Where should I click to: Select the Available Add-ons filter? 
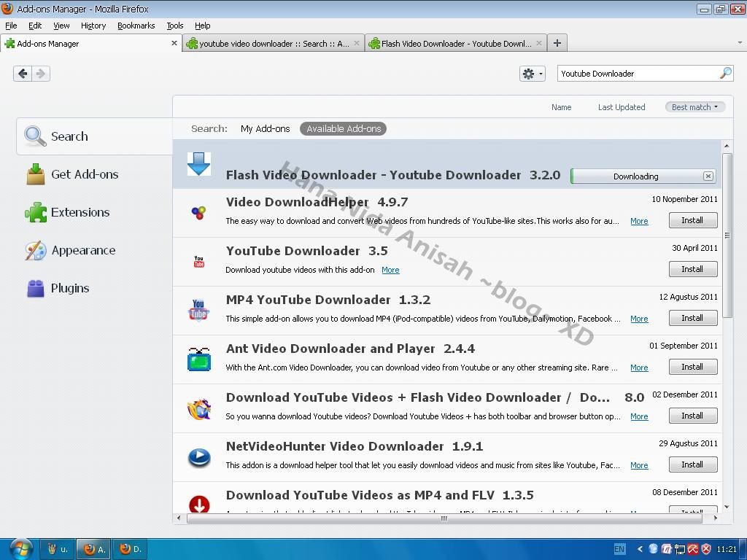(344, 128)
